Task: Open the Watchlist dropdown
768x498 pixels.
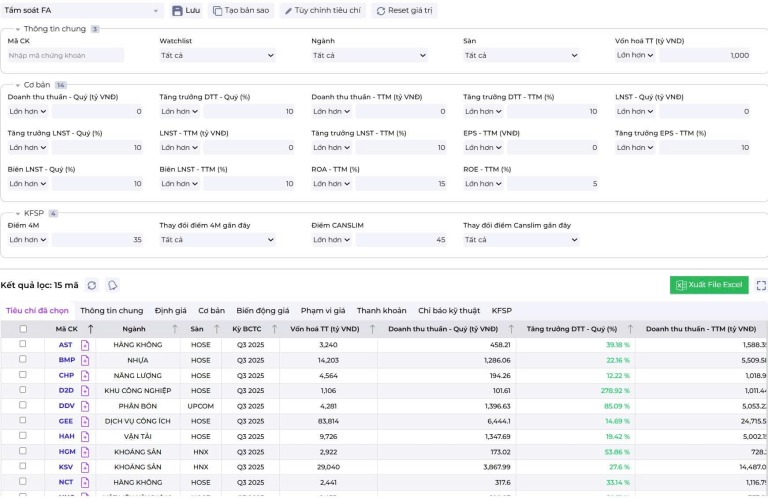Action: 217,55
